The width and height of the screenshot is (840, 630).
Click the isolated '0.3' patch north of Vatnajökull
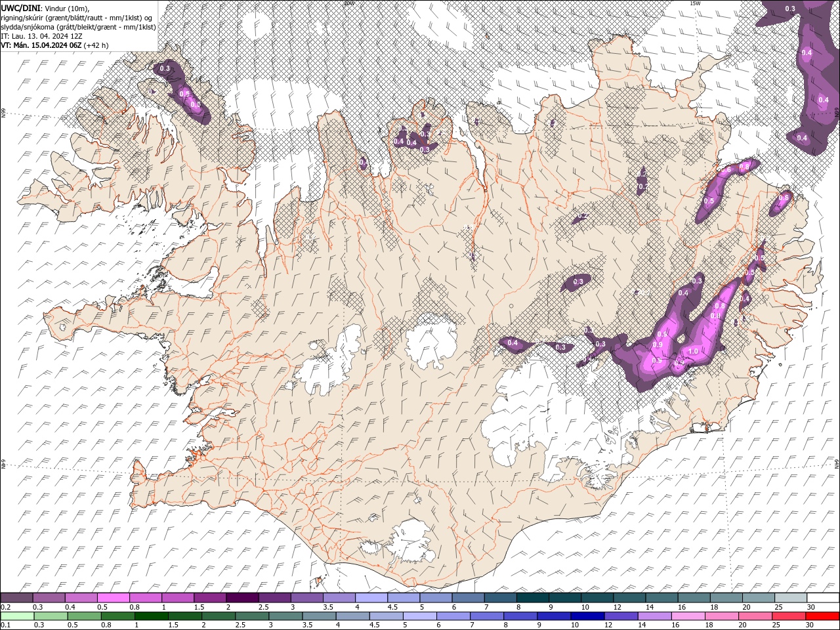point(577,282)
